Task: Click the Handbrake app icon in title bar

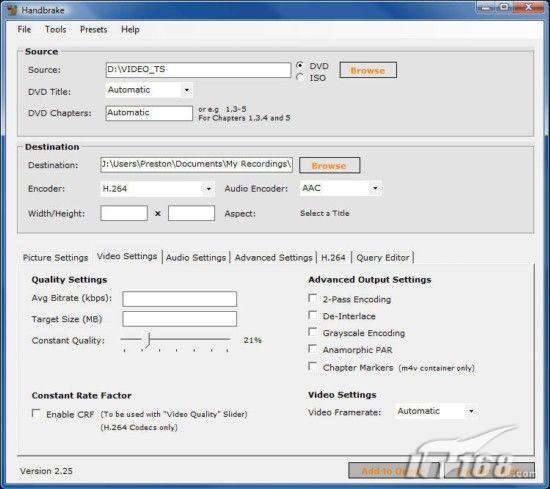Action: pos(12,10)
